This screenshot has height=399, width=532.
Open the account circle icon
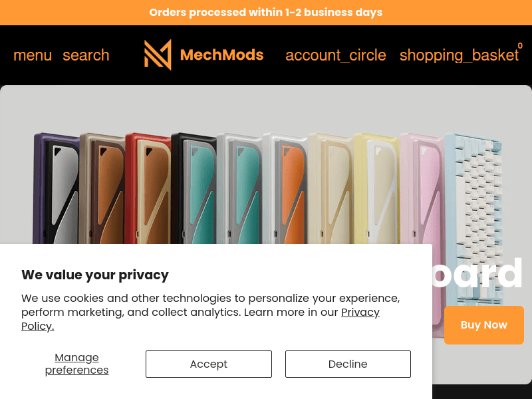tap(336, 55)
